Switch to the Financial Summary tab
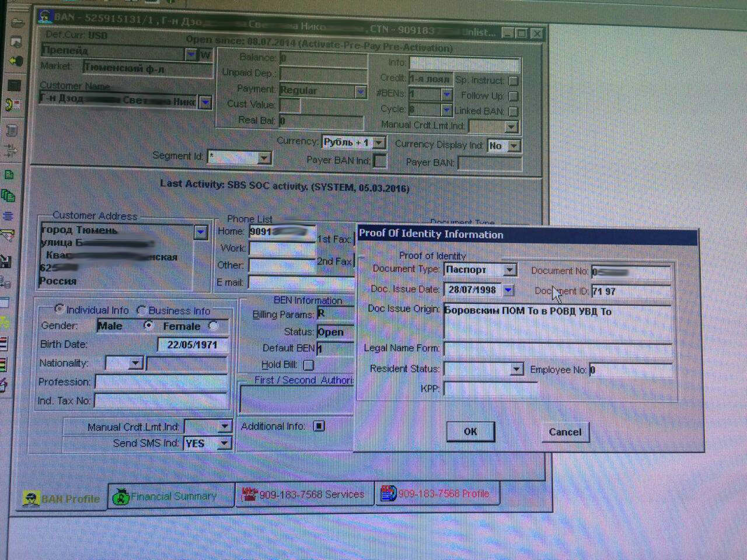Viewport: 747px width, 560px height. 172,496
